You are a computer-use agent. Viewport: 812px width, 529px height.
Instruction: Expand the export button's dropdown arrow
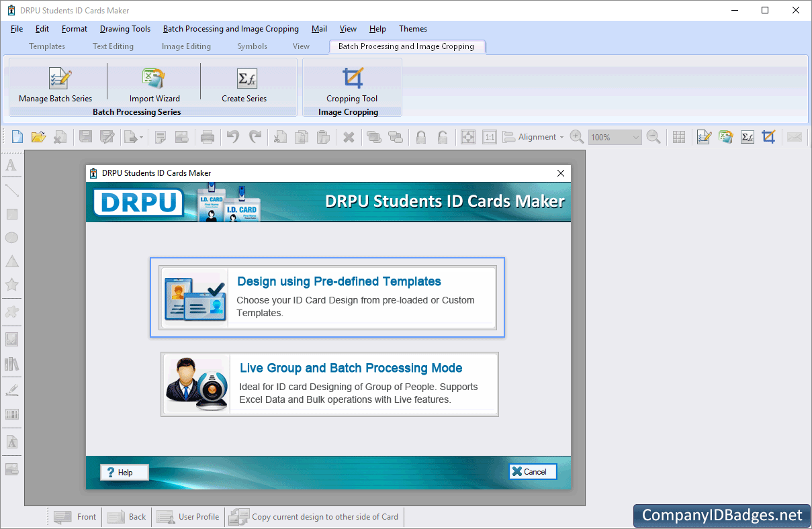[x=140, y=136]
